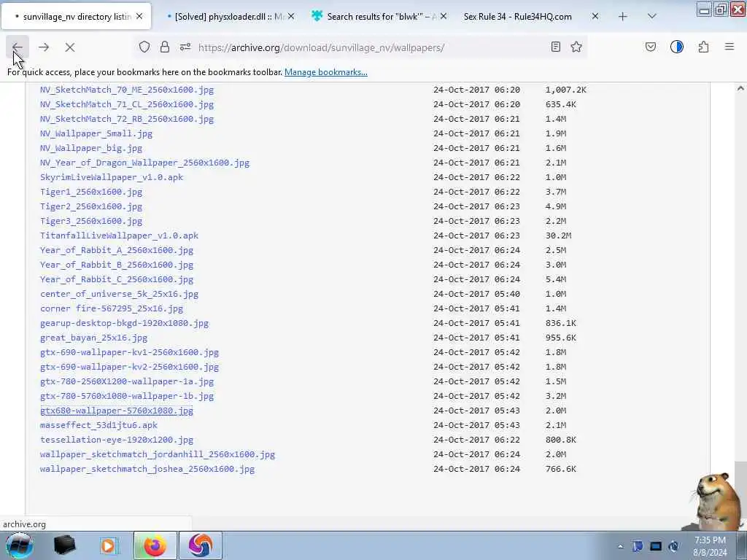Open NV_SketchMatch_70_ME_2560x1600.jpg
The width and height of the screenshot is (747, 560).
[x=127, y=90]
